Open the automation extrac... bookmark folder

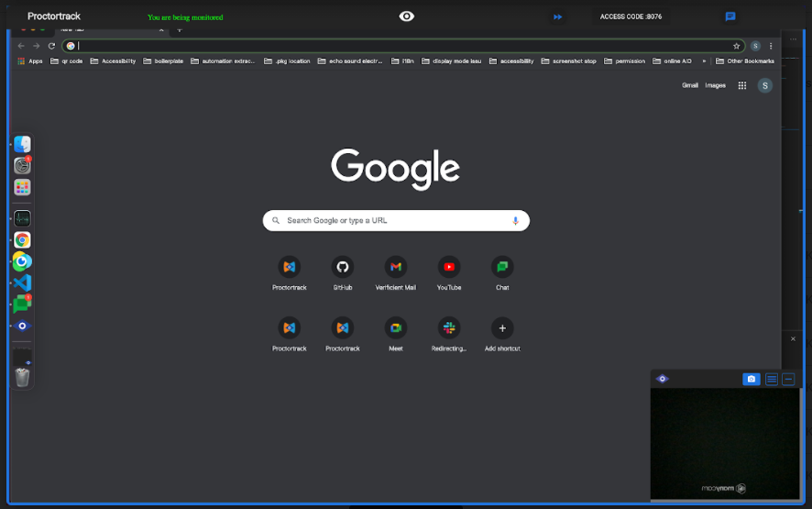(x=223, y=61)
